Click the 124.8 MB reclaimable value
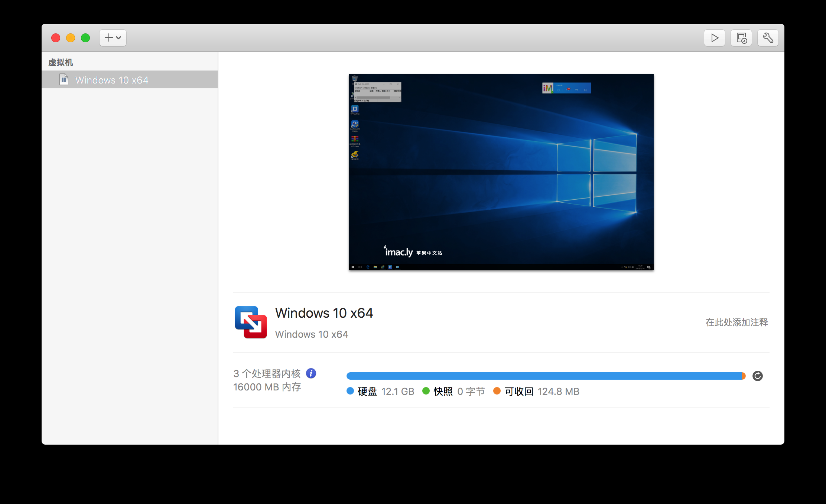This screenshot has height=504, width=826. pyautogui.click(x=559, y=392)
